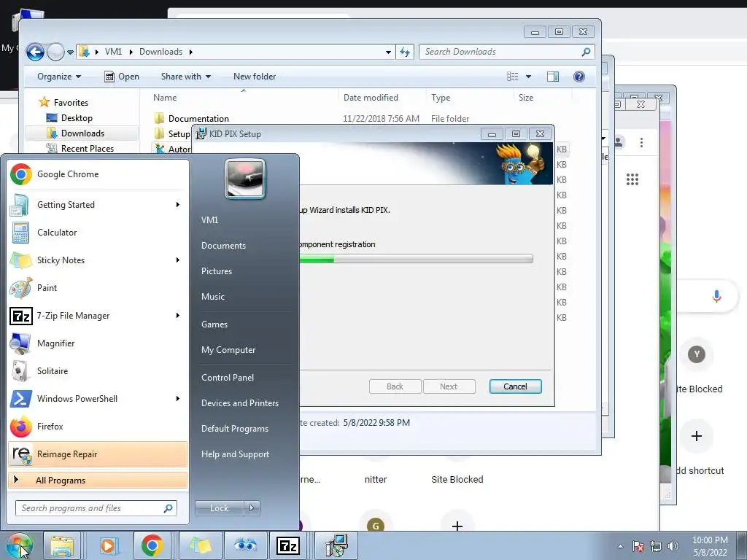Click the volume speaker tray icon
Screen dimensions: 747x560
[x=673, y=546]
